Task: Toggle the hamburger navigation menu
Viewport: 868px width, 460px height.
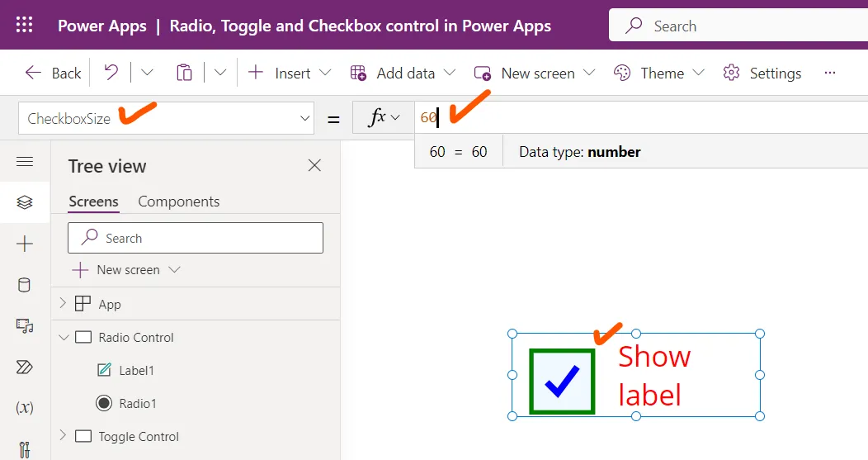Action: (25, 161)
